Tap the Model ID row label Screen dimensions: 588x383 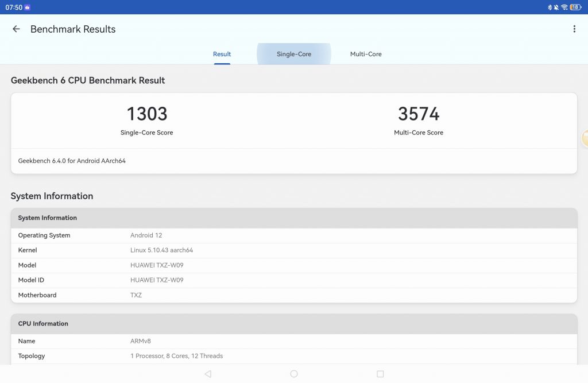point(31,280)
